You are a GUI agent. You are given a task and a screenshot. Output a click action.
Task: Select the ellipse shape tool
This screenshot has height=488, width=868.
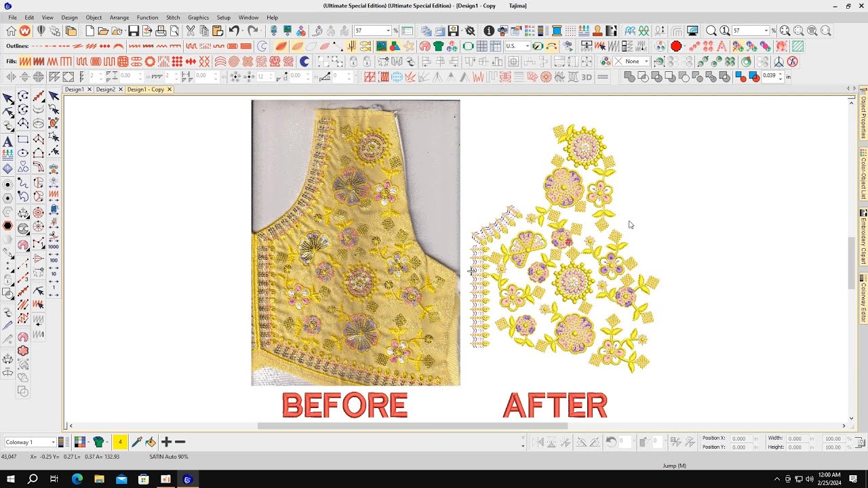[23, 153]
